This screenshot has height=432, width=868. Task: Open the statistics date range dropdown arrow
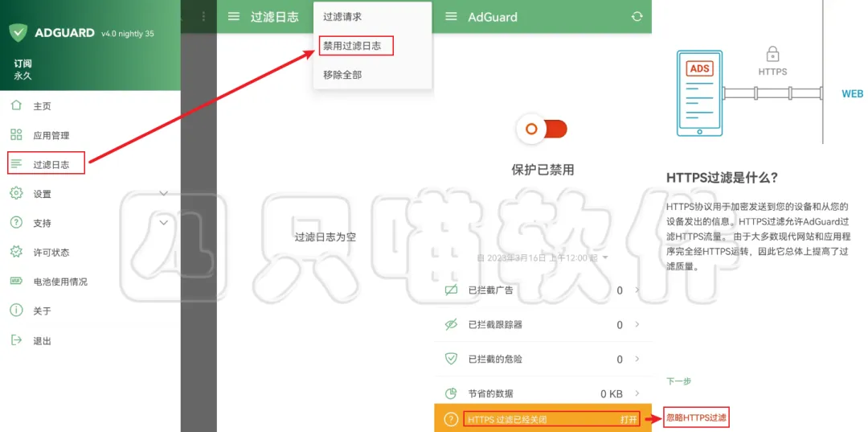[x=605, y=258]
